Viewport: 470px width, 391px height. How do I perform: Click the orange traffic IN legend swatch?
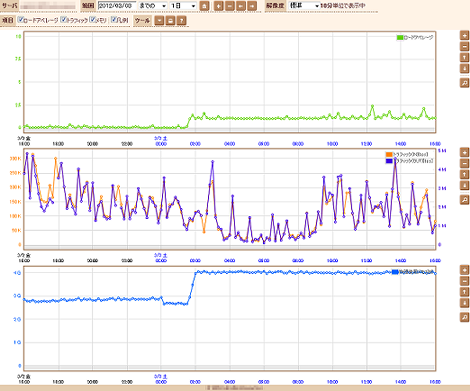click(x=389, y=155)
